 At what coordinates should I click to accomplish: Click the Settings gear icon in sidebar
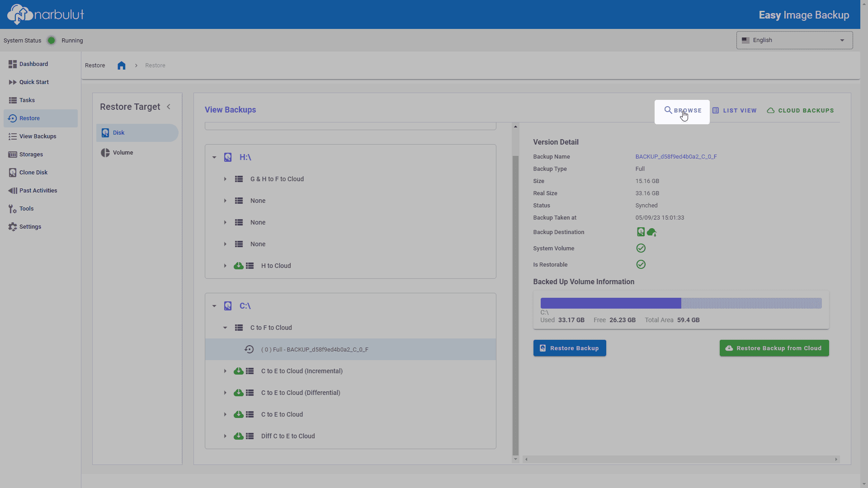coord(13,227)
